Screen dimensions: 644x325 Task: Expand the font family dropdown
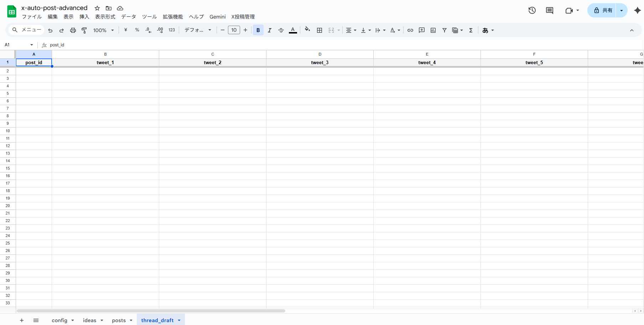(198, 30)
